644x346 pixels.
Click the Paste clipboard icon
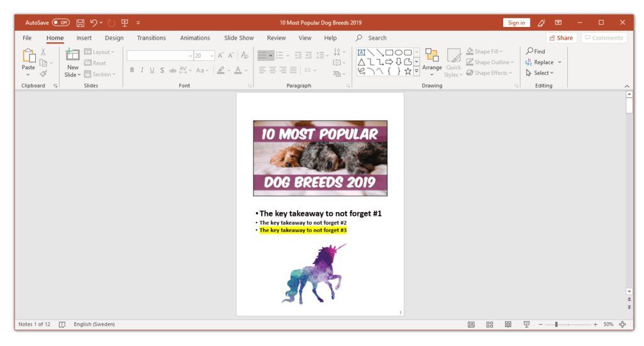coord(28,56)
